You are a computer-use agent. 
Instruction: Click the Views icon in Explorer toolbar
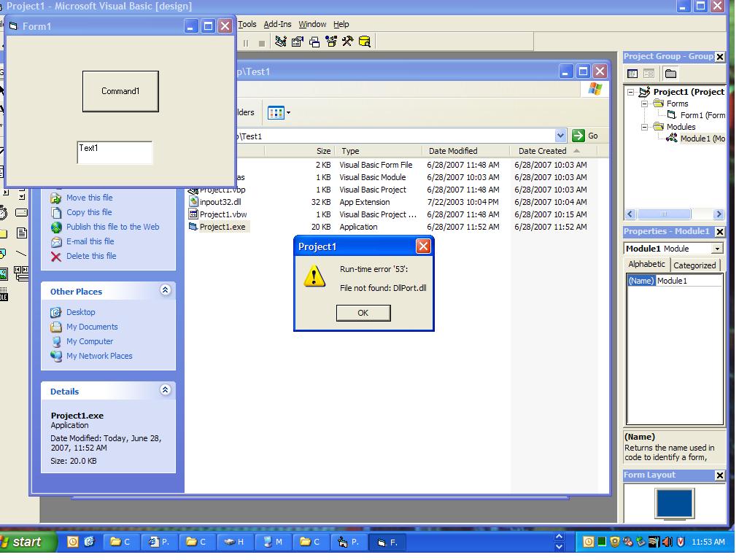point(276,113)
